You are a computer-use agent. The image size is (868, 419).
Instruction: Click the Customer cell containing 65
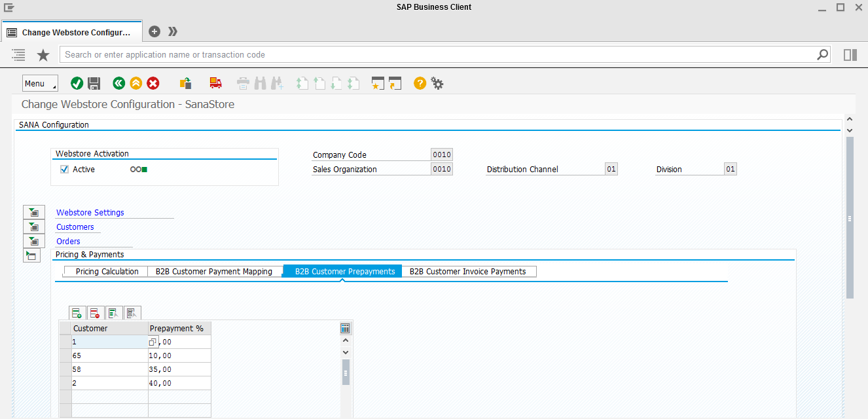tap(110, 355)
